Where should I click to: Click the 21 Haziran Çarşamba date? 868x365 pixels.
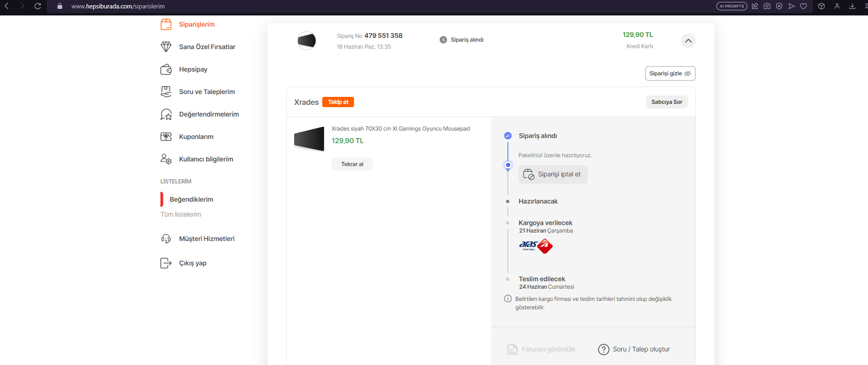tap(546, 231)
